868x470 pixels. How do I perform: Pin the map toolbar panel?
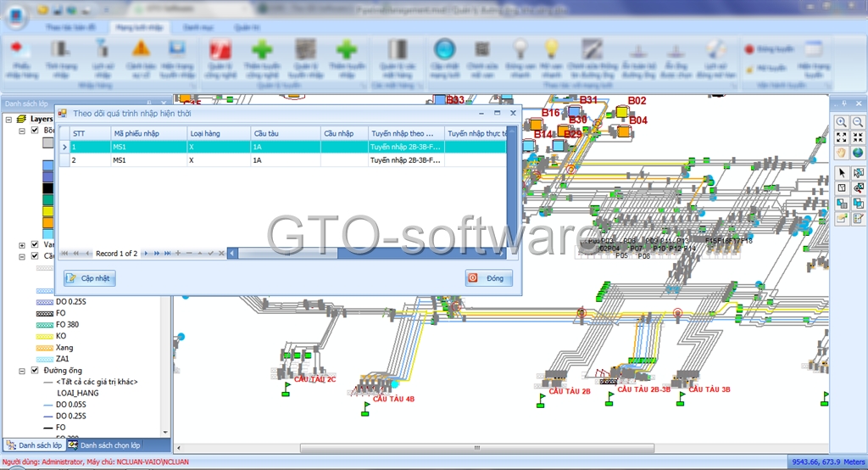pos(844,104)
